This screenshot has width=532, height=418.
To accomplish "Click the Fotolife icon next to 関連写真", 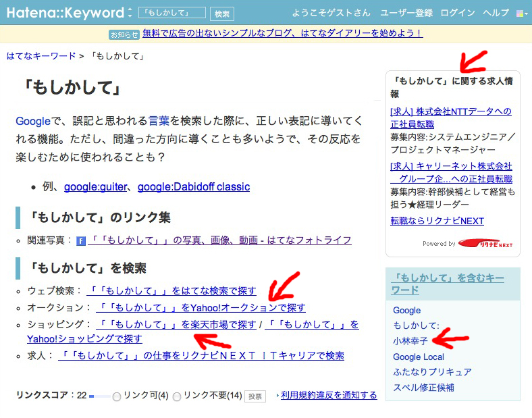I will [80, 240].
